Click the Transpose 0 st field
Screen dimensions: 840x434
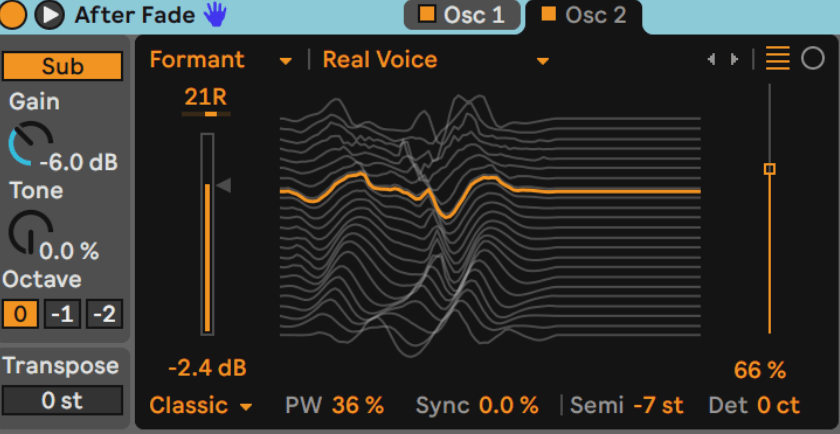(x=62, y=400)
